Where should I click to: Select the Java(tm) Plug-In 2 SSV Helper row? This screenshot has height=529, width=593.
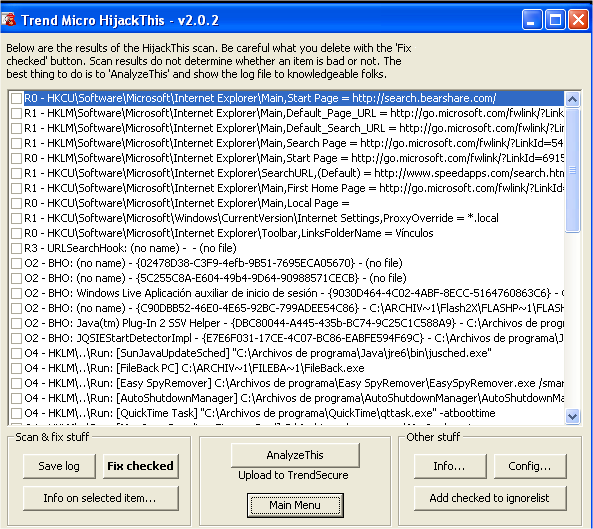(293, 323)
